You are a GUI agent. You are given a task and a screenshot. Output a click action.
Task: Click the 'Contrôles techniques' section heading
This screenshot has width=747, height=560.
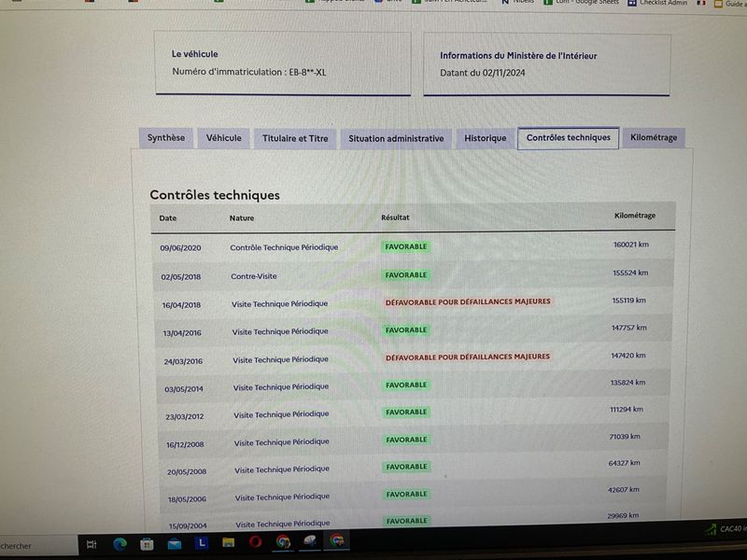click(x=215, y=195)
